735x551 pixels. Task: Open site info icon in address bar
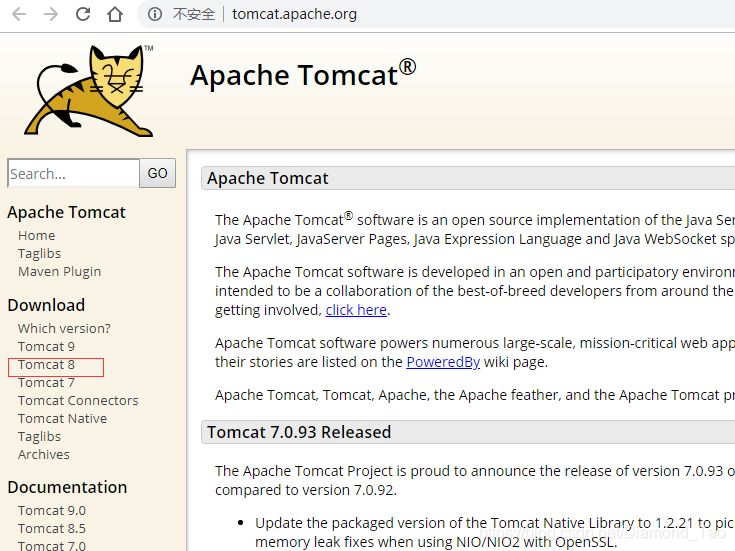(x=155, y=14)
